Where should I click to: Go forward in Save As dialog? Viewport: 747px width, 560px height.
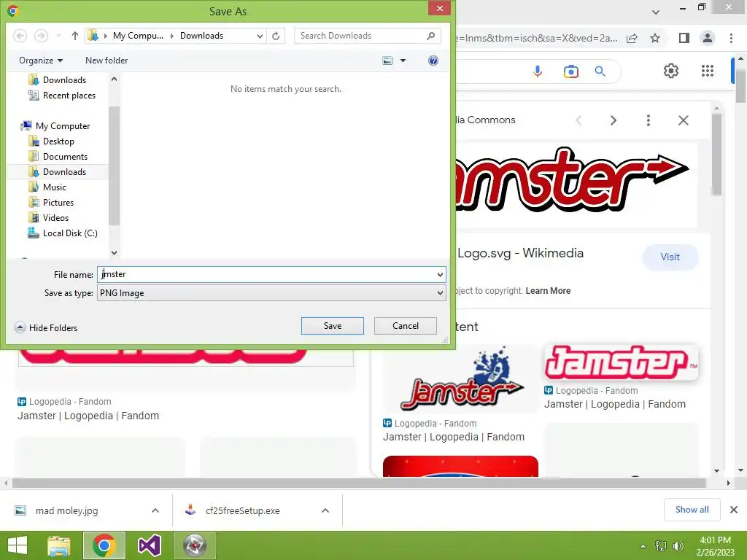[42, 36]
